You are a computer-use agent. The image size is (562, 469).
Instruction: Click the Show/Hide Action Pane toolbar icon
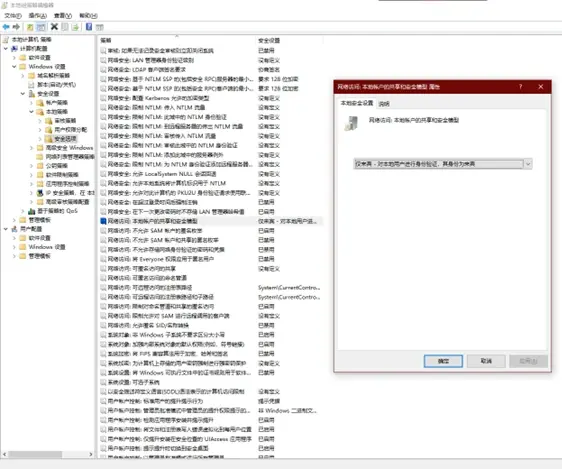coord(100,27)
